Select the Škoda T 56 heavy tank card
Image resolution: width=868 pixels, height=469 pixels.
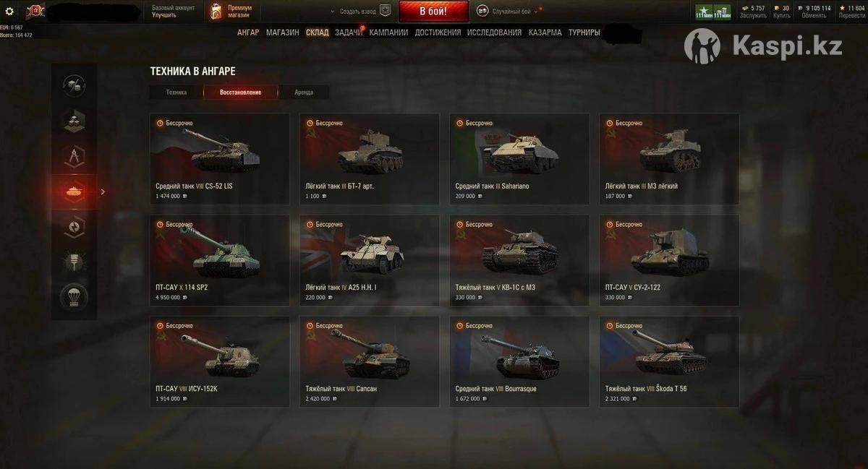[x=669, y=361]
